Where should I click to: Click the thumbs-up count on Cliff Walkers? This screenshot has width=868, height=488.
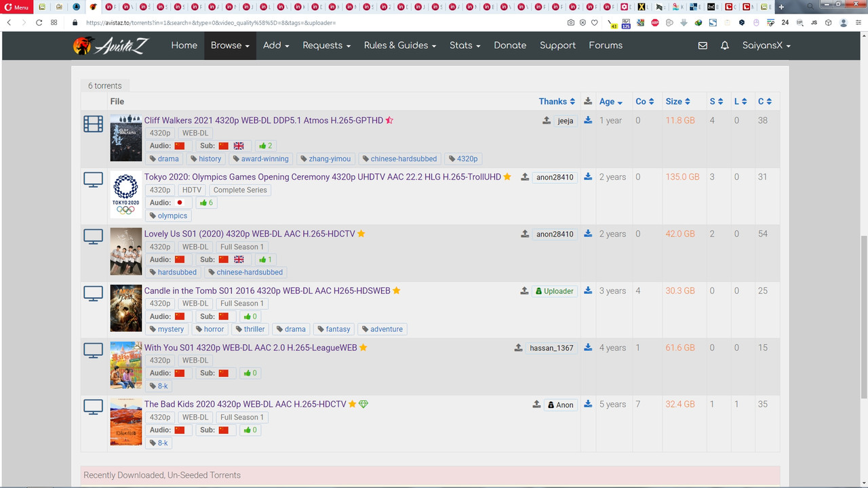tap(266, 146)
